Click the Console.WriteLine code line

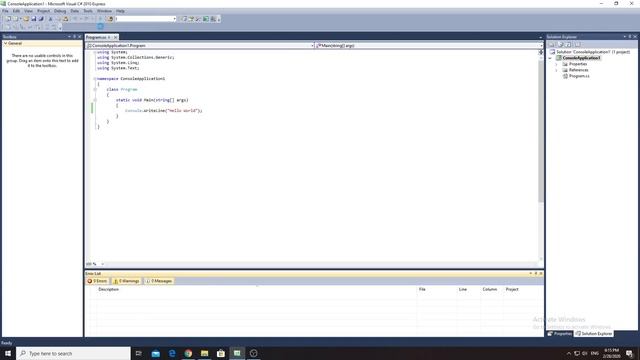(163, 111)
